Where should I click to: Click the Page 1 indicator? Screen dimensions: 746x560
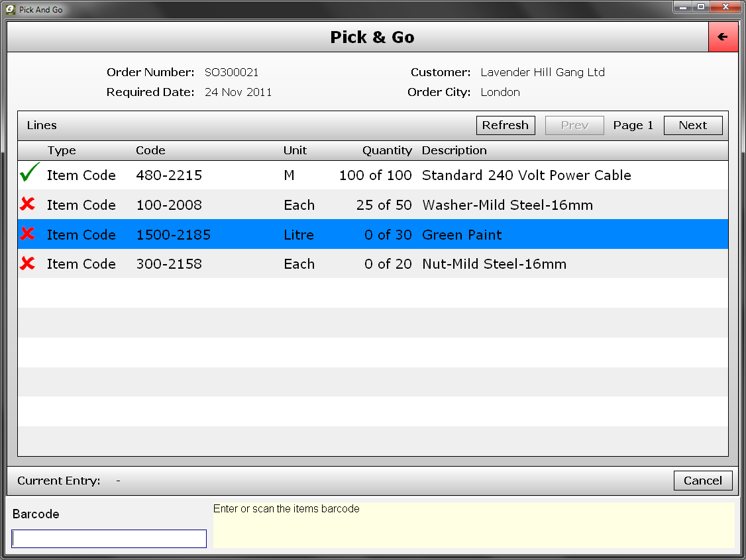pos(633,125)
